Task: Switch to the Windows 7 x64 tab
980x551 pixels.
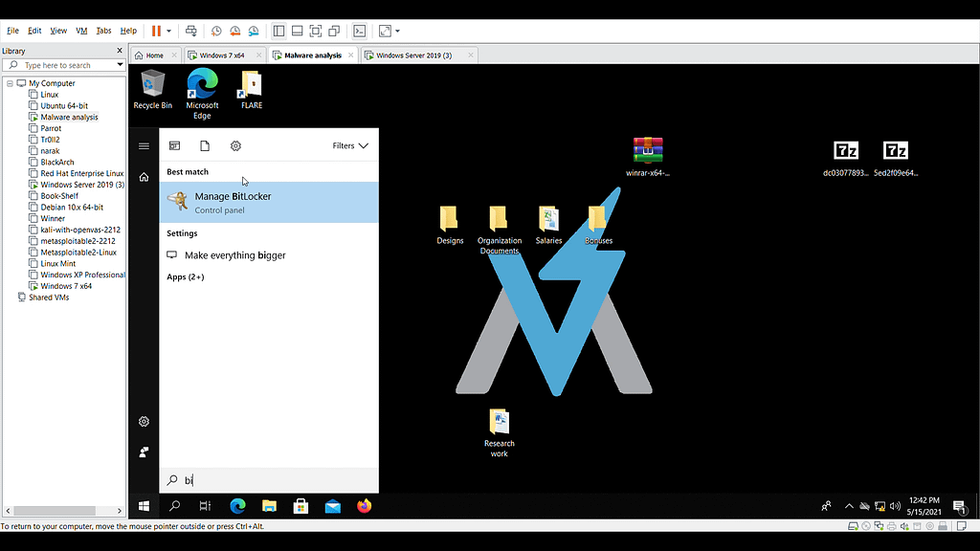Action: coord(222,55)
